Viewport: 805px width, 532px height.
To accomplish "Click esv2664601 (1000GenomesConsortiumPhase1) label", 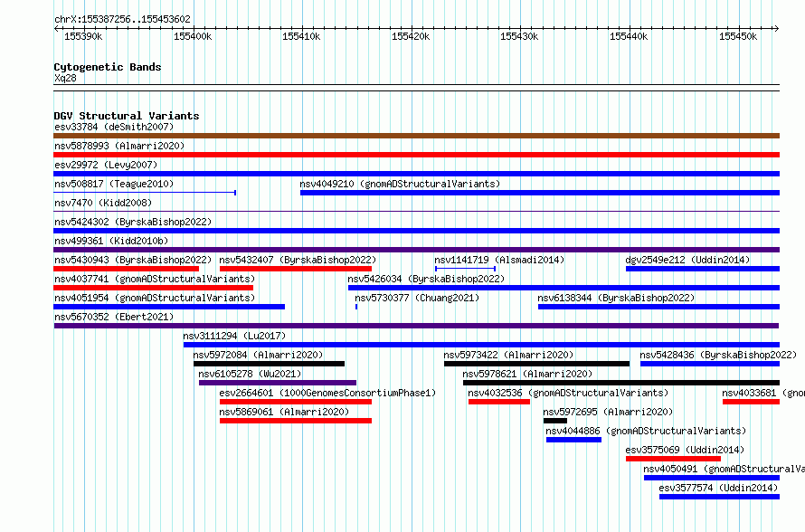I will [327, 393].
